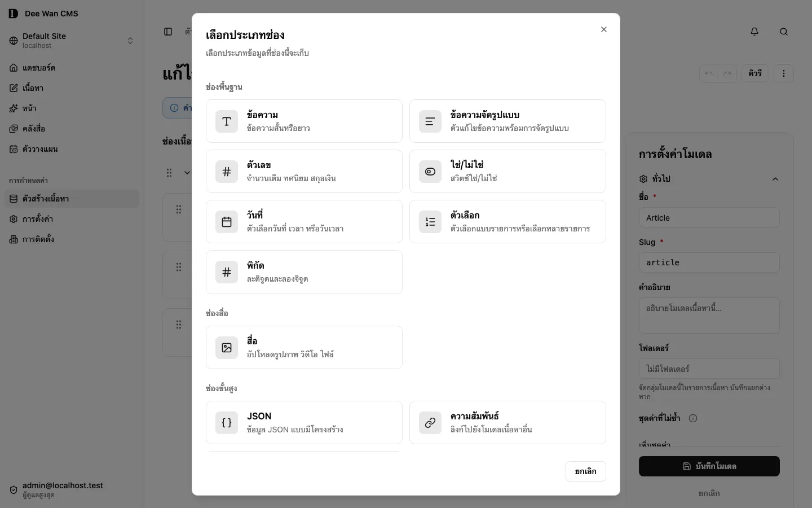Viewport: 812px width, 508px height.
Task: Click the hash icon beside พิกัด
Action: [x=227, y=272]
